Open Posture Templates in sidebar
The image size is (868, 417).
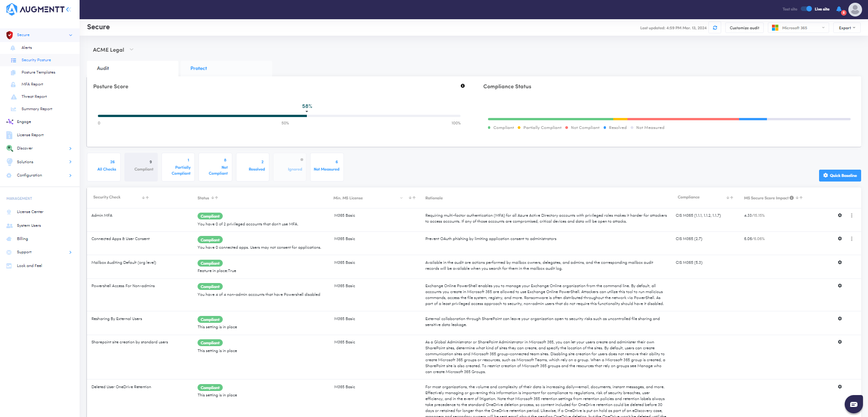[38, 72]
